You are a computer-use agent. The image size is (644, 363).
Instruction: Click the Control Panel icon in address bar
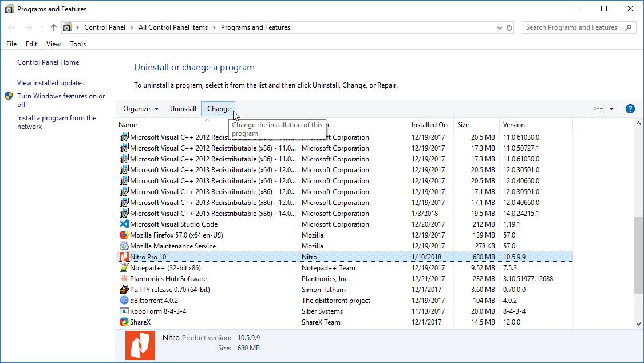pyautogui.click(x=67, y=27)
